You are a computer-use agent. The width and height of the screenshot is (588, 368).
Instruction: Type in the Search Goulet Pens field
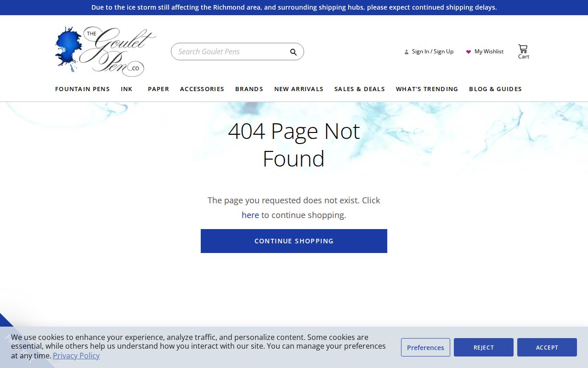coord(230,52)
